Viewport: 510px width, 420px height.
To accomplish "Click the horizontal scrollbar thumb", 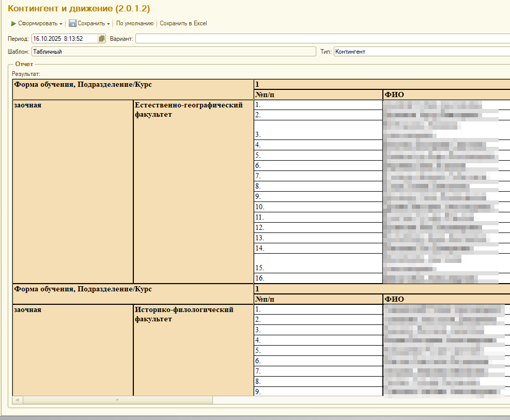I will pos(117,400).
